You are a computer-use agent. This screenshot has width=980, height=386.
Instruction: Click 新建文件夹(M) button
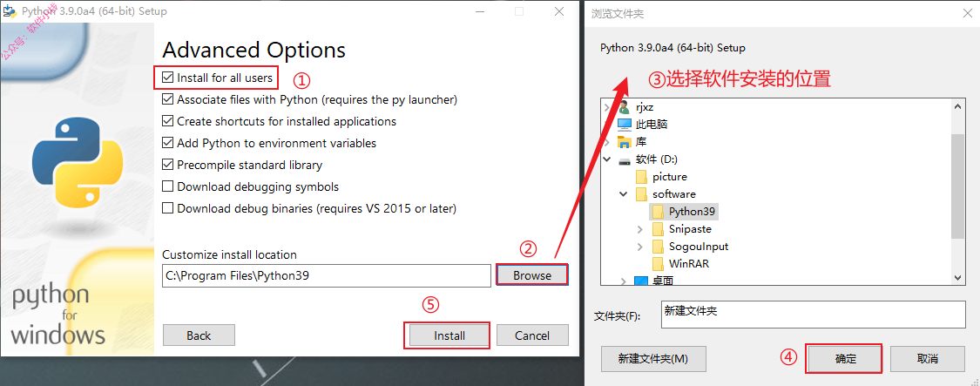click(x=653, y=359)
